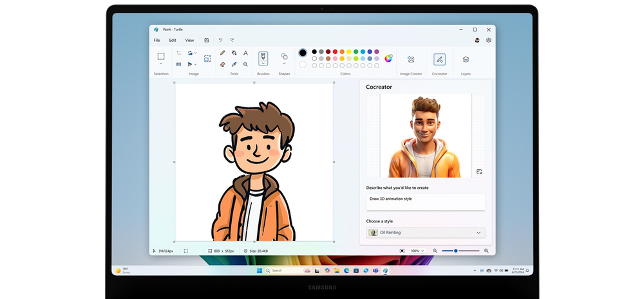Screen dimensions: 644x299
Task: Open the Image Creator panel
Action: coord(411,59)
